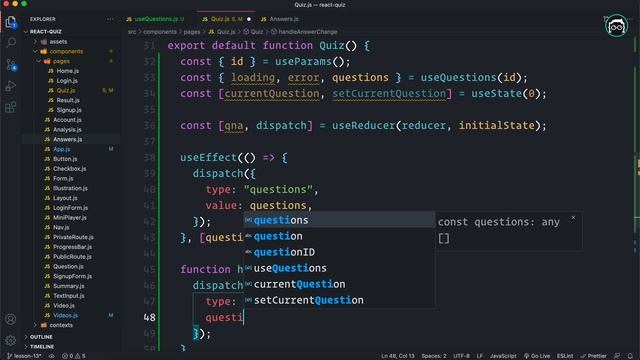Open the Manage gear menu

[x=11, y=340]
